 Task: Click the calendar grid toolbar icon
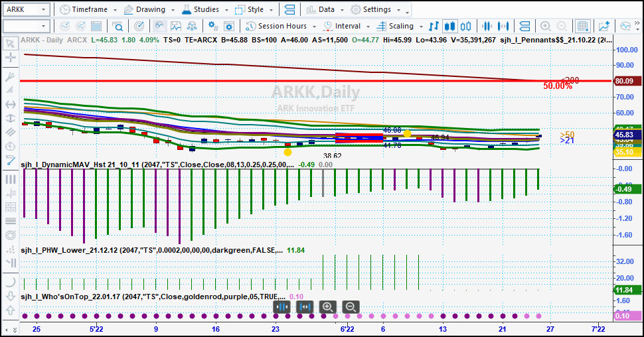point(96,27)
